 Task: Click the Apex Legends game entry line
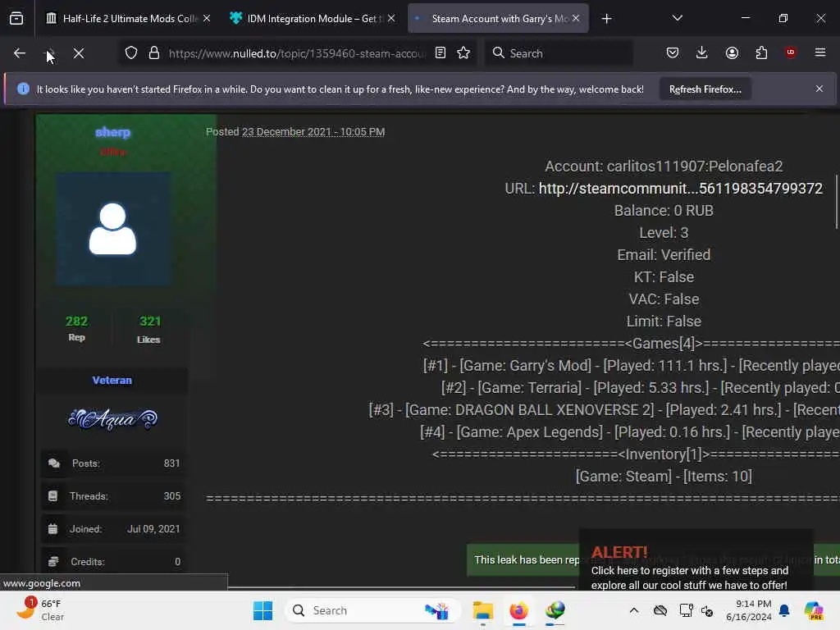coord(630,431)
